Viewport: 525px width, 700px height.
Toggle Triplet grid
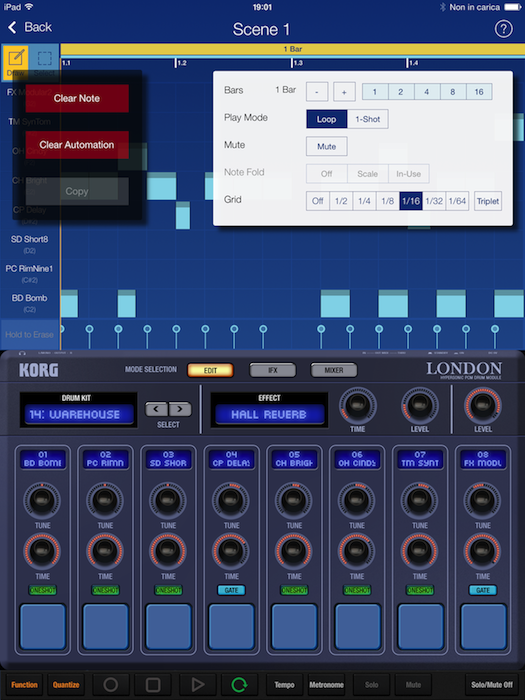(488, 201)
